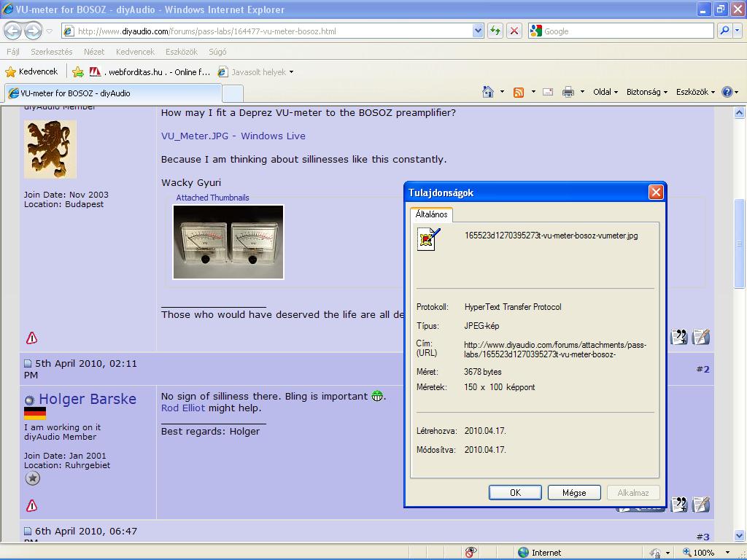Click the '3678 bytes' size value
This screenshot has width=747, height=560.
pos(483,372)
